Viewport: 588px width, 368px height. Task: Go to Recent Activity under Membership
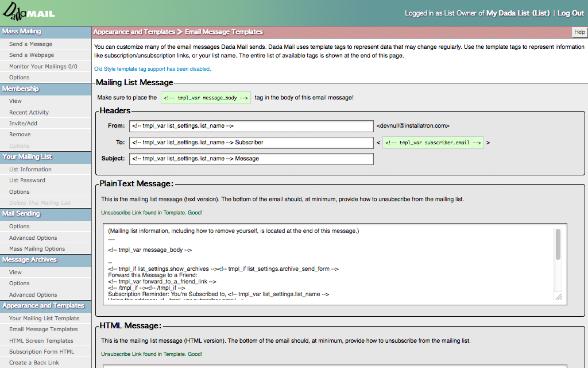[29, 113]
